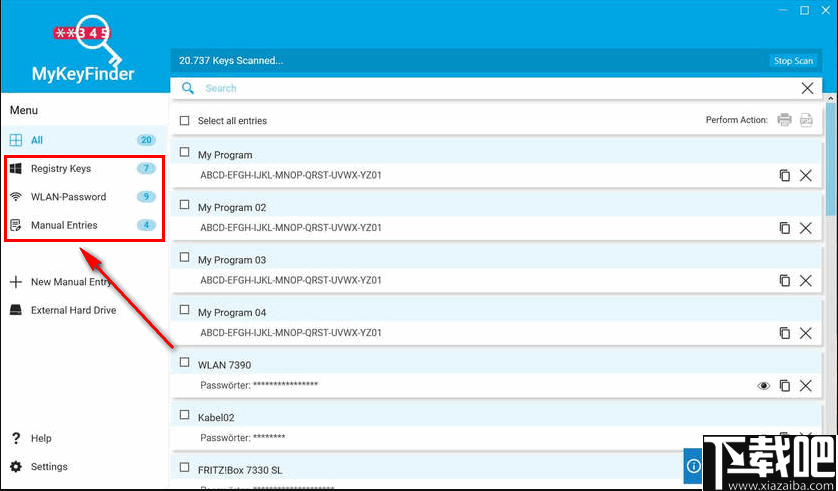Click the note icon beside Manual Entries
Viewport: 838px width, 491px height.
[16, 225]
